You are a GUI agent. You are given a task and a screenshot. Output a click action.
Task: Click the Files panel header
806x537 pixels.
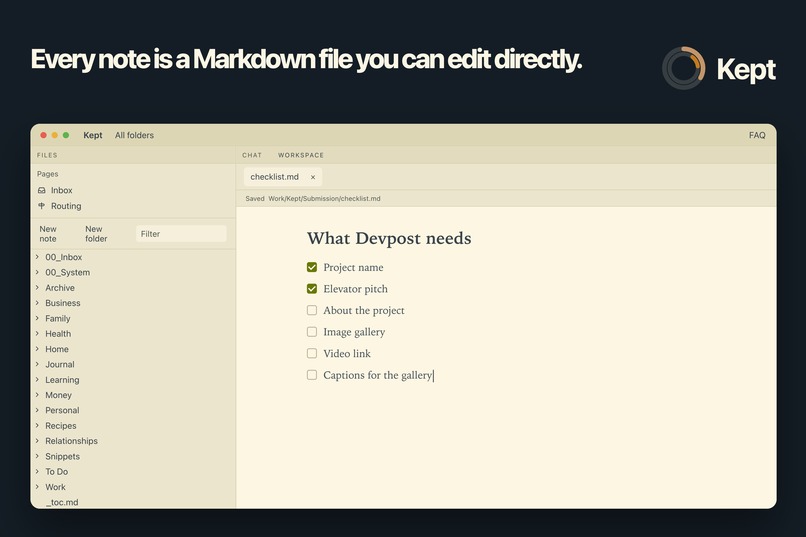point(47,155)
